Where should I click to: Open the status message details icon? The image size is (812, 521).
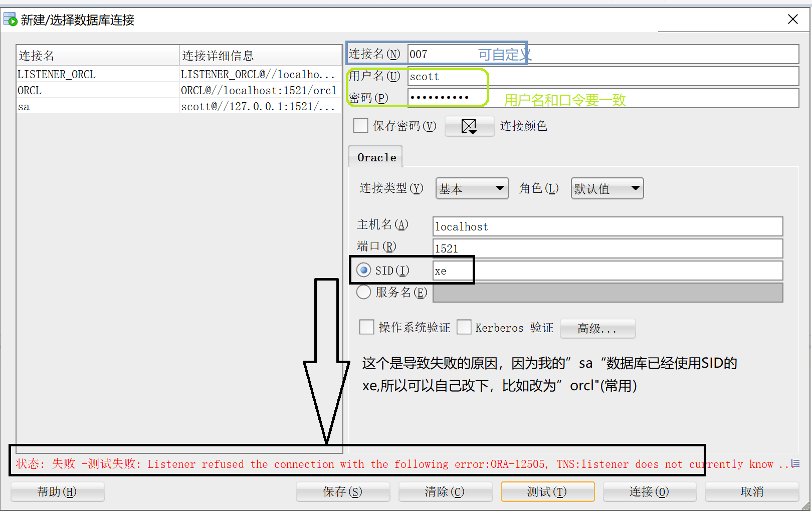pyautogui.click(x=795, y=463)
